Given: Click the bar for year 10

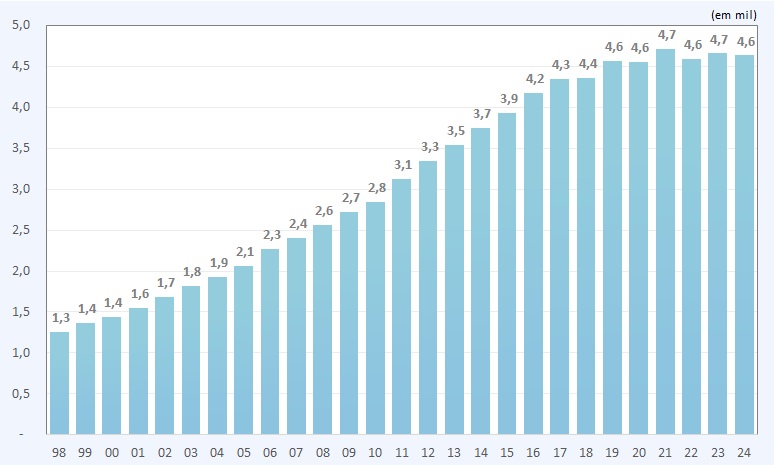Looking at the screenshot, I should tap(375, 318).
